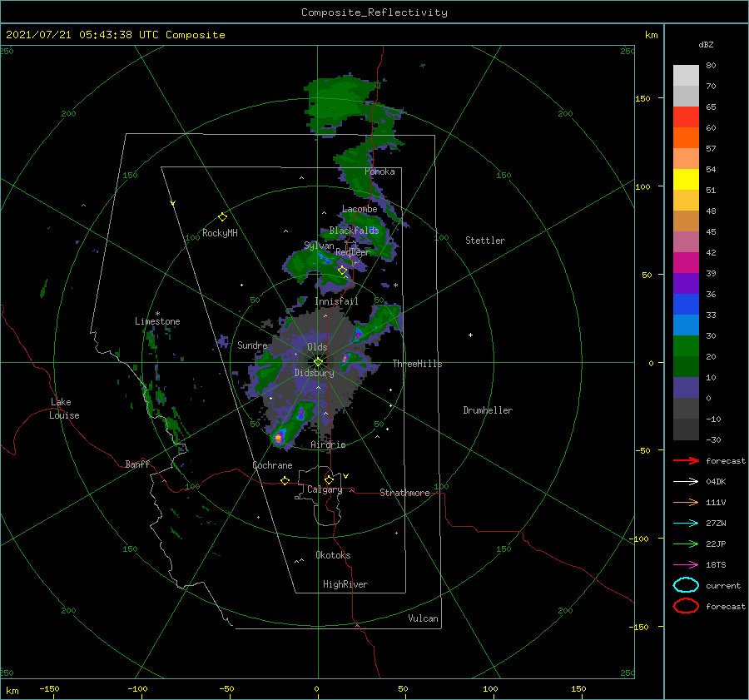The image size is (749, 700).
Task: Click the green 22JP arrow icon
Action: (686, 544)
